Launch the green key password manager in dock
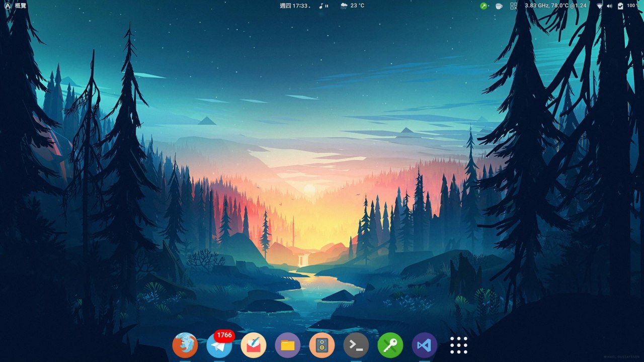 tap(390, 345)
